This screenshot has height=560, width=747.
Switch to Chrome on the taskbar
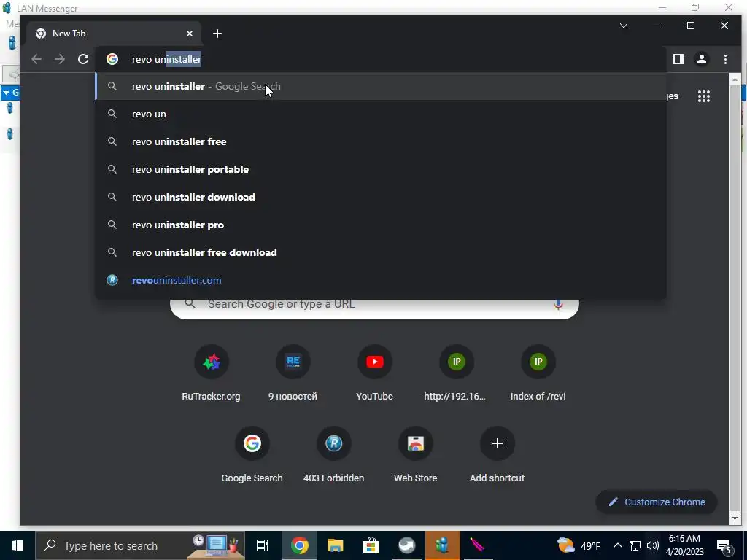coord(300,545)
